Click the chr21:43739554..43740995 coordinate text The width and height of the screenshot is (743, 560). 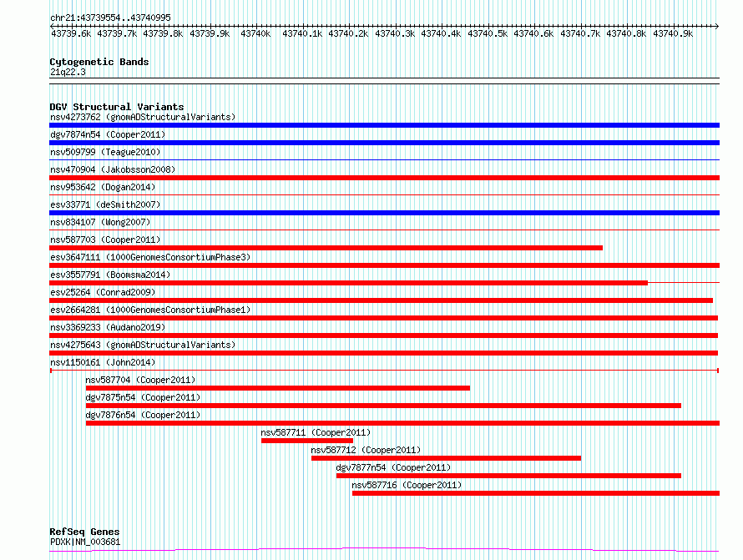coord(110,18)
